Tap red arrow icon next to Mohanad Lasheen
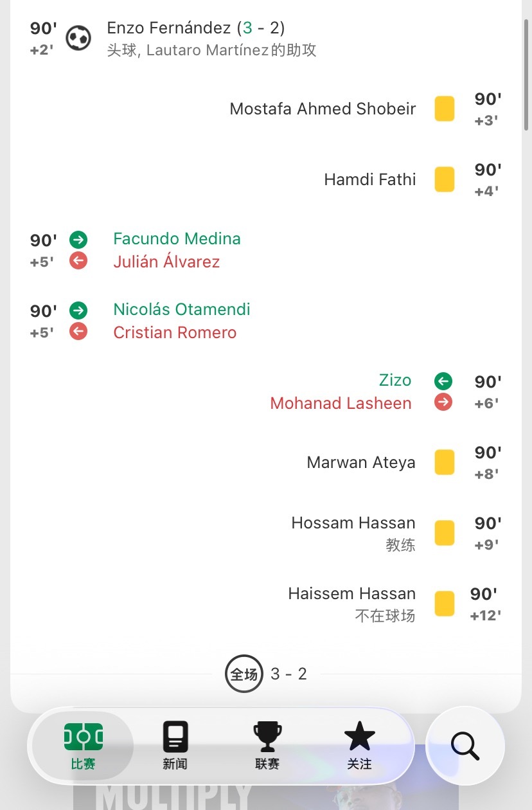This screenshot has width=532, height=810. pos(443,402)
